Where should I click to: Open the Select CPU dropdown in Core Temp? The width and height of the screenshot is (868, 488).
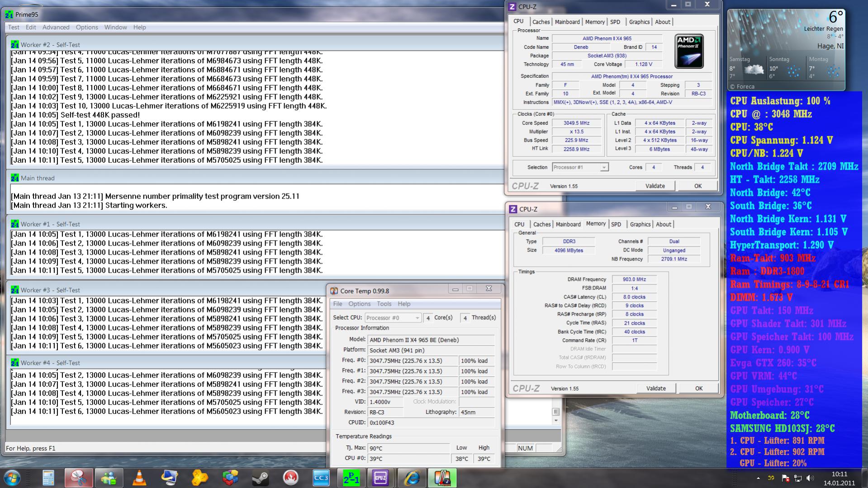(393, 318)
